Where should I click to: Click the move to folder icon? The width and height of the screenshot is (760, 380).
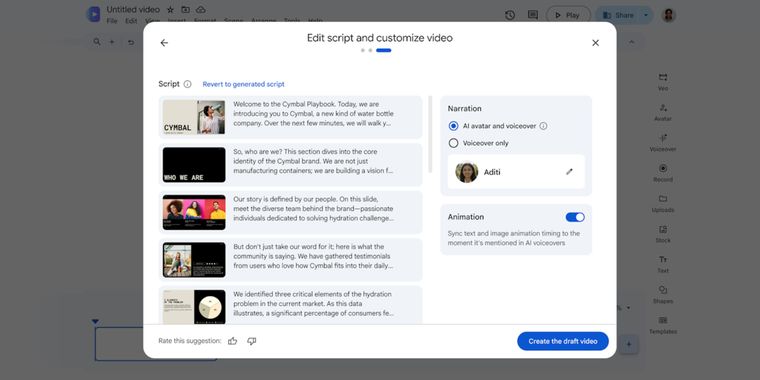(x=186, y=10)
